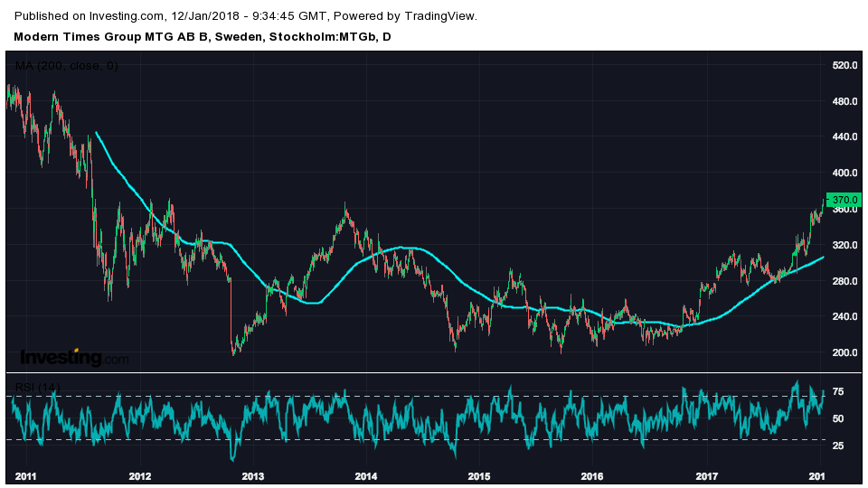Click the RSI 25 level label
Screen dimensions: 868x488
tap(838, 446)
